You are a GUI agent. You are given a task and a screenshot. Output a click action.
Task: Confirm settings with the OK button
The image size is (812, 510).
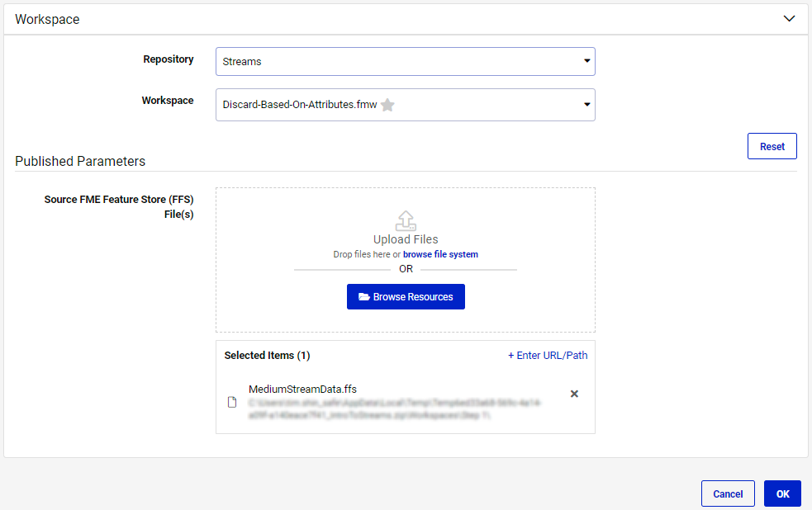coord(782,493)
